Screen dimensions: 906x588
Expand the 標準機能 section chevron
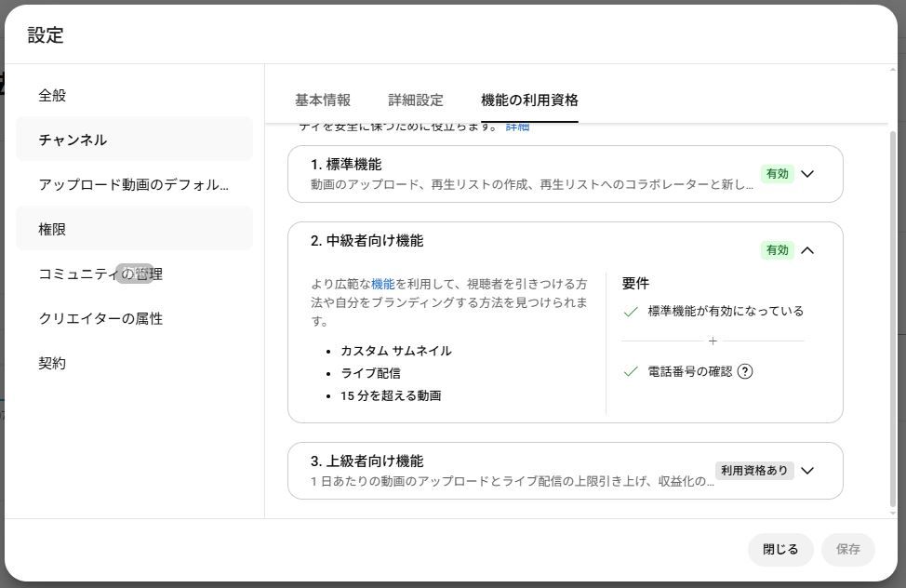[807, 174]
